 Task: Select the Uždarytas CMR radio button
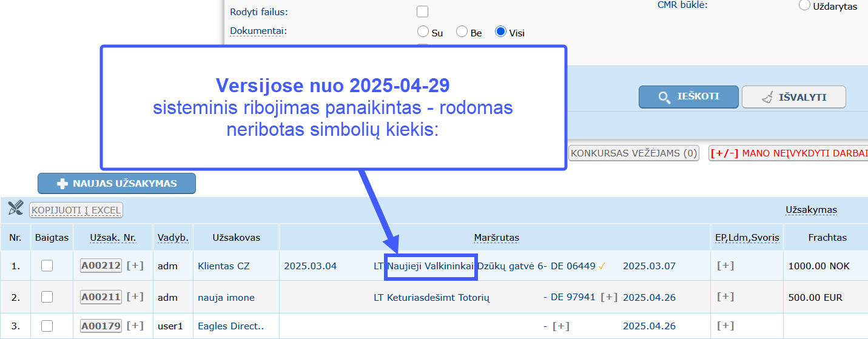pyautogui.click(x=804, y=5)
